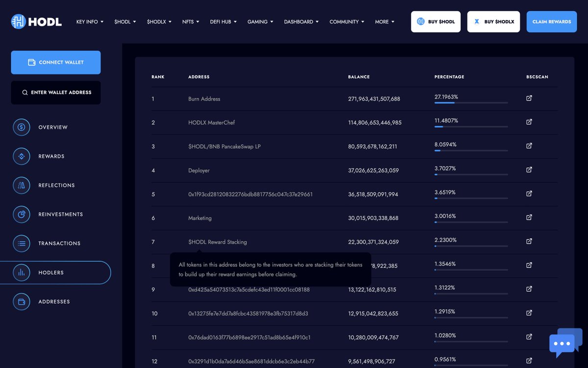Select the Burn Address row label
The image size is (588, 368).
[204, 99]
